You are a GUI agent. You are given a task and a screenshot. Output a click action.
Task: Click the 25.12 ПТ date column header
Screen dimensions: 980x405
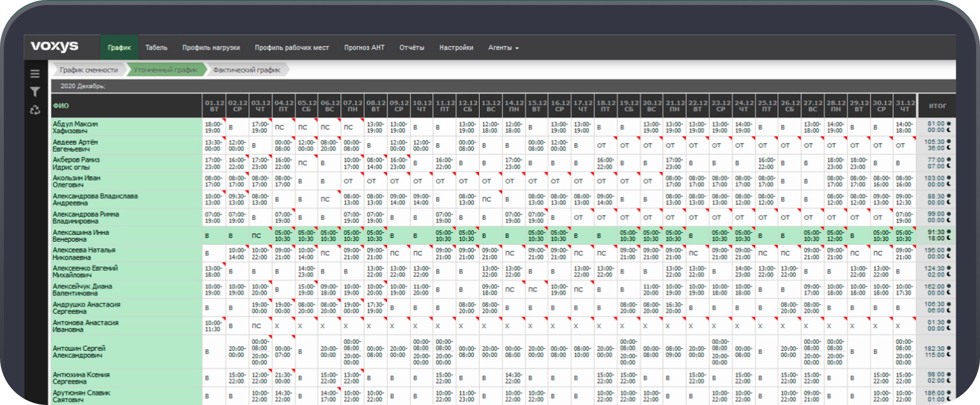767,106
